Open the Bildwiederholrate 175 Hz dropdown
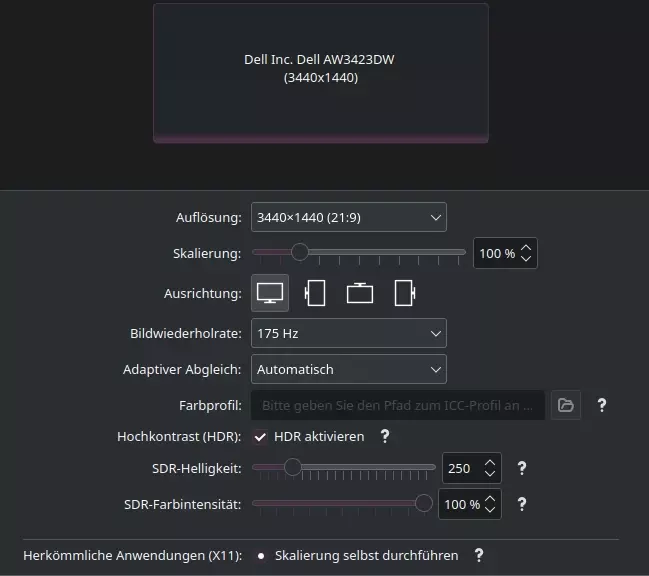Image resolution: width=649 pixels, height=576 pixels. pos(349,333)
